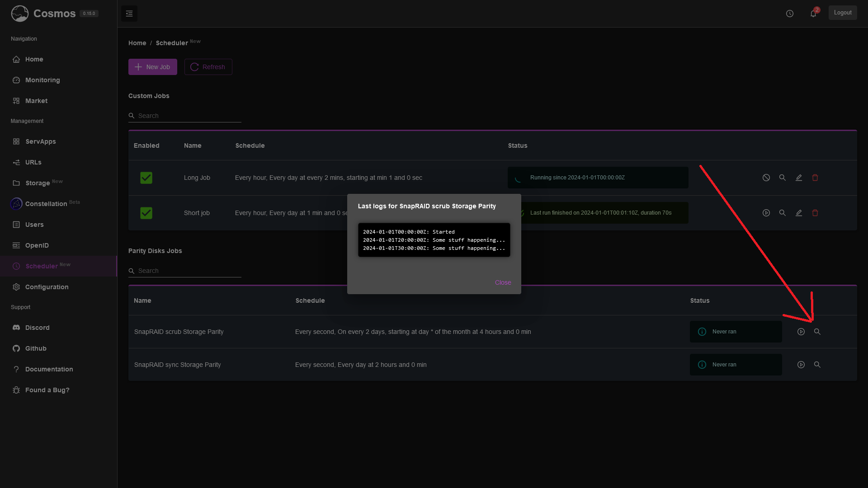Disable the Long Job checkbox
The image size is (868, 488).
[x=146, y=178]
